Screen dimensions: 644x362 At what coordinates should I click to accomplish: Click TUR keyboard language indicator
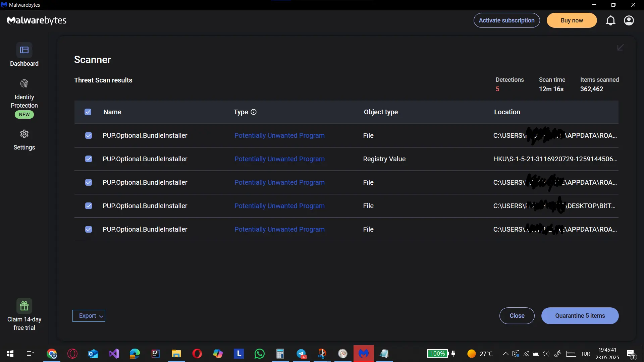click(x=585, y=354)
